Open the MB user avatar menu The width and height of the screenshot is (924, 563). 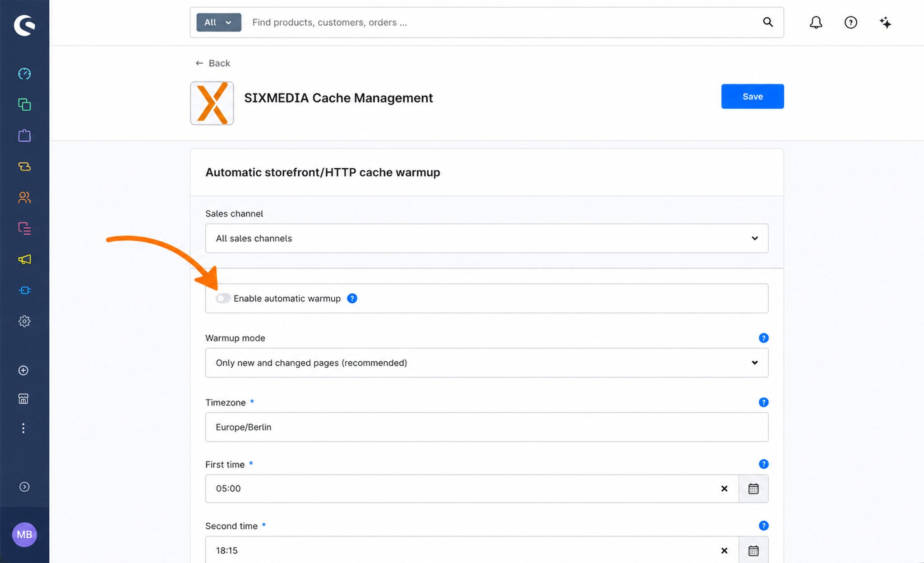[24, 535]
